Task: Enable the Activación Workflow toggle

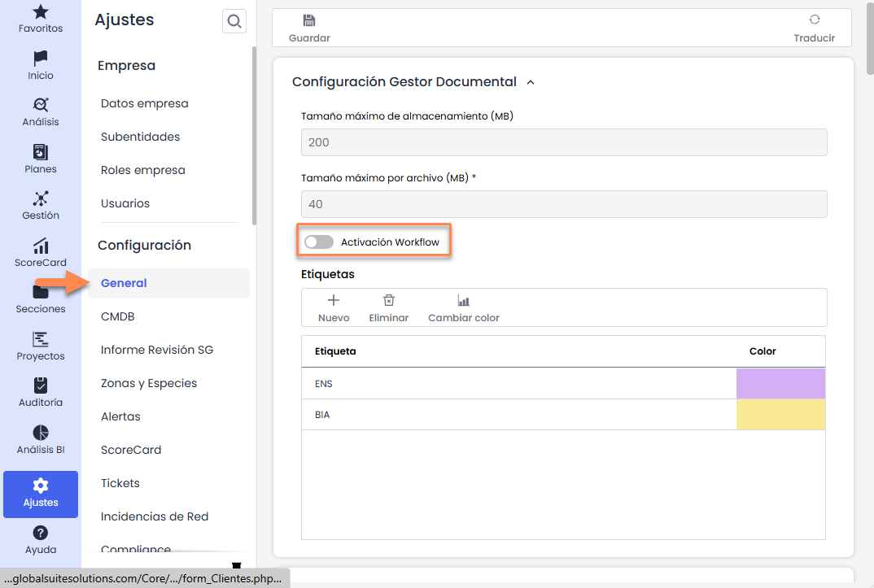Action: 319,242
